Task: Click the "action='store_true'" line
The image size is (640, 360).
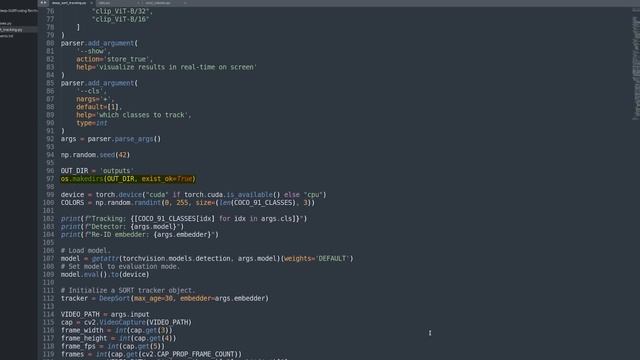Action: [114, 59]
